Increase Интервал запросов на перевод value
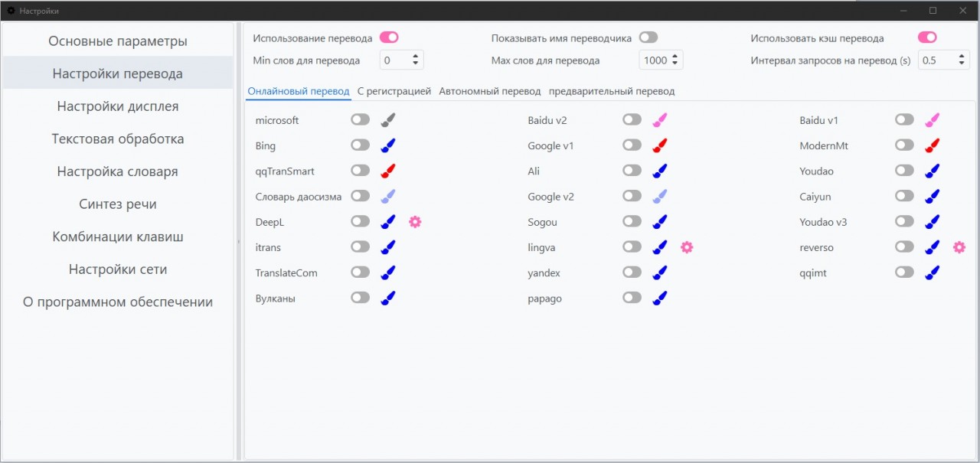 [962, 57]
